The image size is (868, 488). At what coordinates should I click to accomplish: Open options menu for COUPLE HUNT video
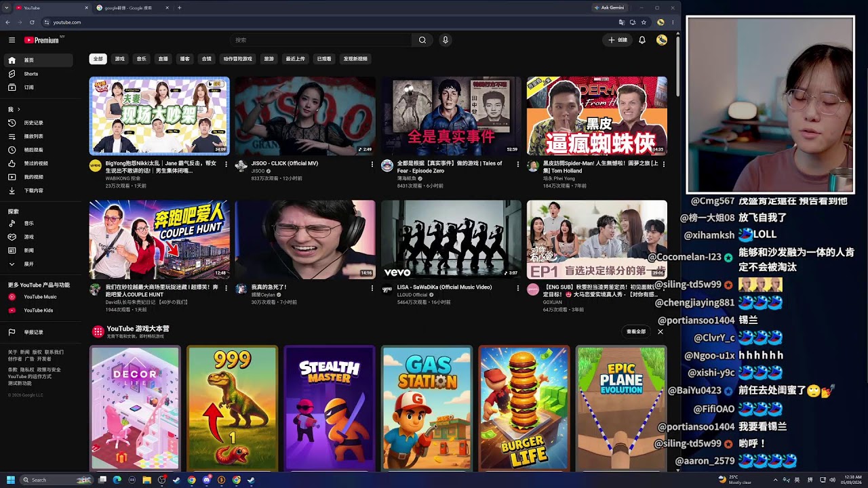[226, 288]
